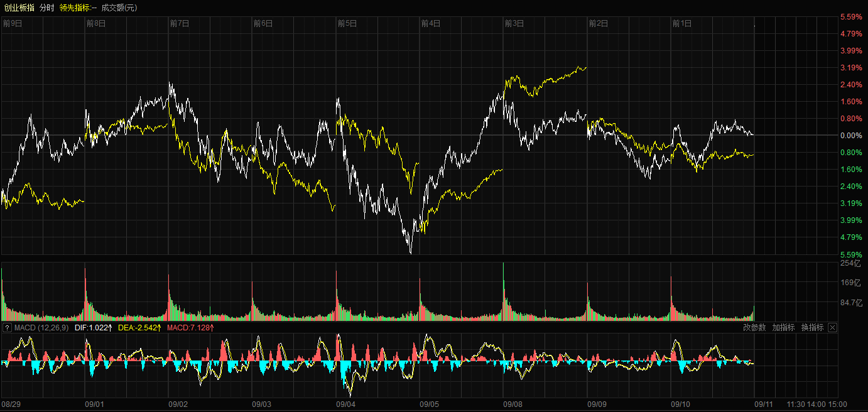The height and width of the screenshot is (412, 868).
Task: Close the MACD indicator panel
Action: pyautogui.click(x=833, y=328)
